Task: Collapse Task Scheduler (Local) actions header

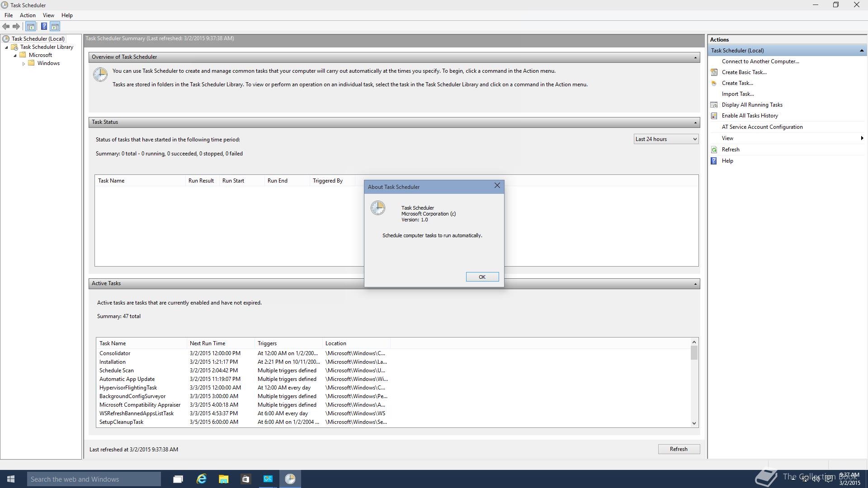Action: point(861,51)
